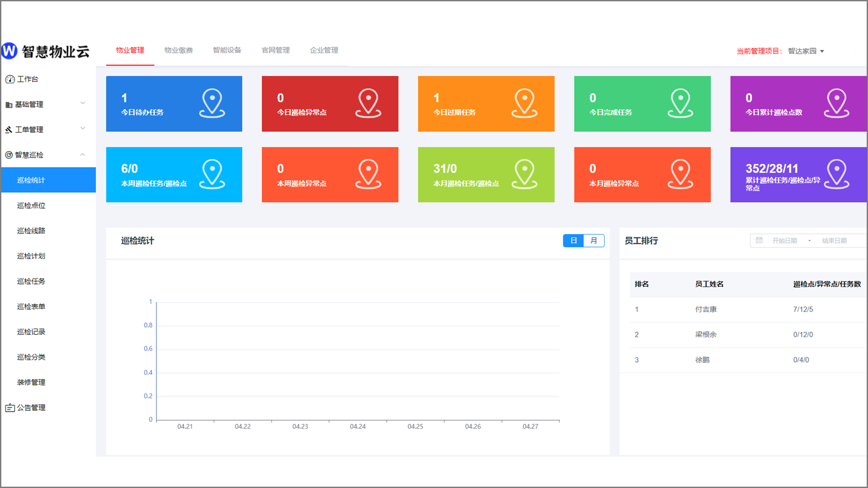The image size is (868, 488).
Task: Click the 开始日期 start date field
Action: pos(784,241)
